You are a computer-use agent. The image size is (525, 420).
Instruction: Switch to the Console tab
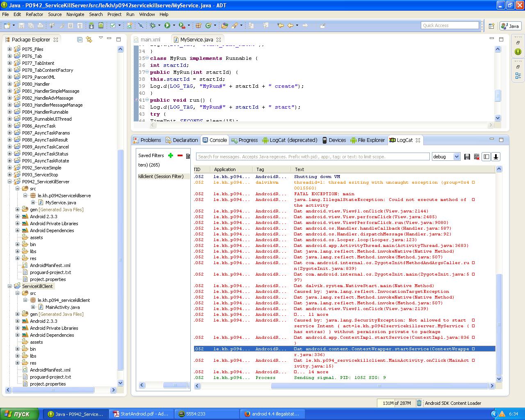point(215,140)
